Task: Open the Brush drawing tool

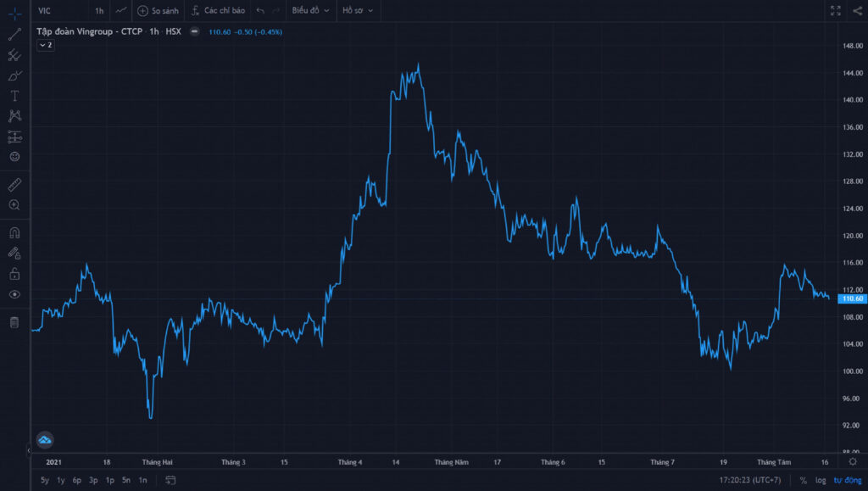Action: point(15,75)
